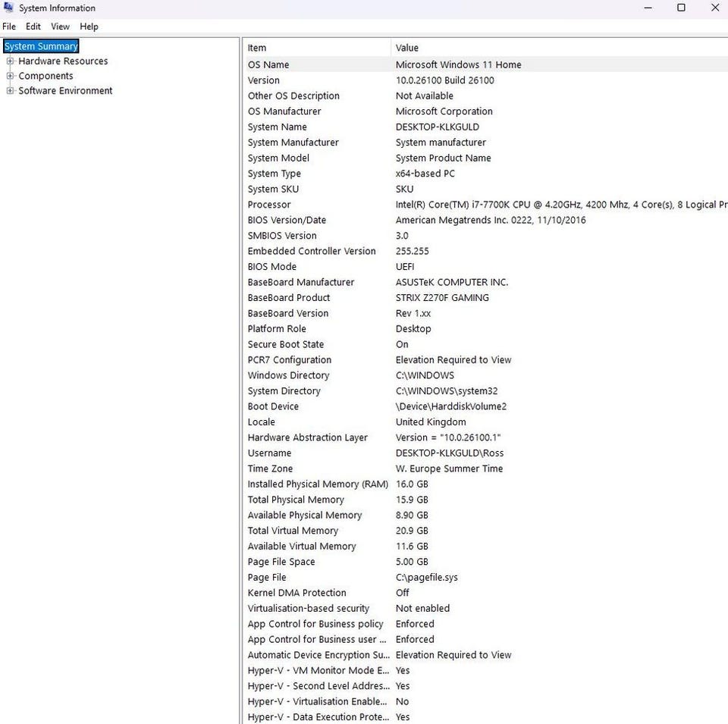Open the View menu
The image size is (728, 724).
coord(60,27)
